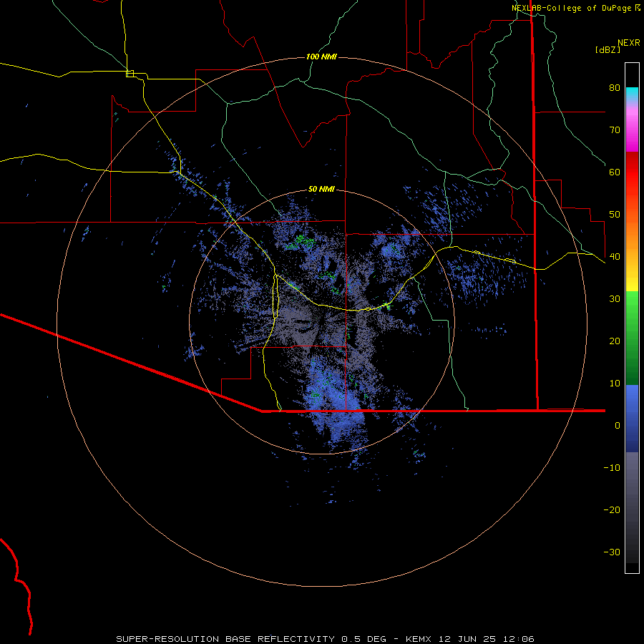Click the NEXR label above the color scale
The height and width of the screenshot is (644, 644).
coord(629,43)
